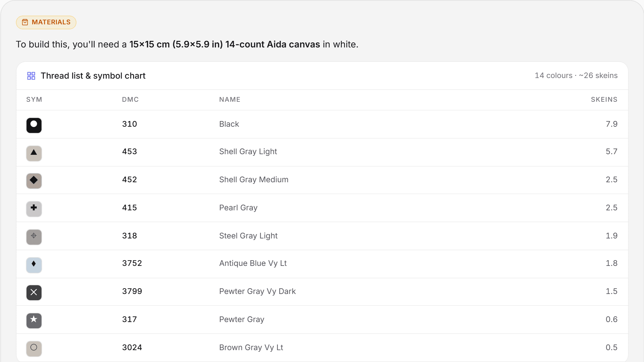Sort by the SYM column header
644x362 pixels.
click(x=34, y=100)
